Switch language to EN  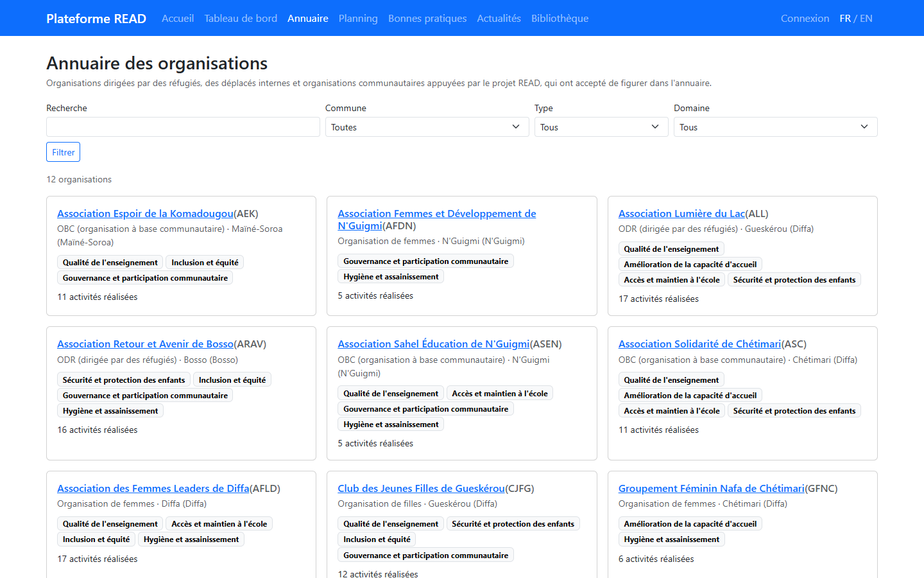(866, 18)
